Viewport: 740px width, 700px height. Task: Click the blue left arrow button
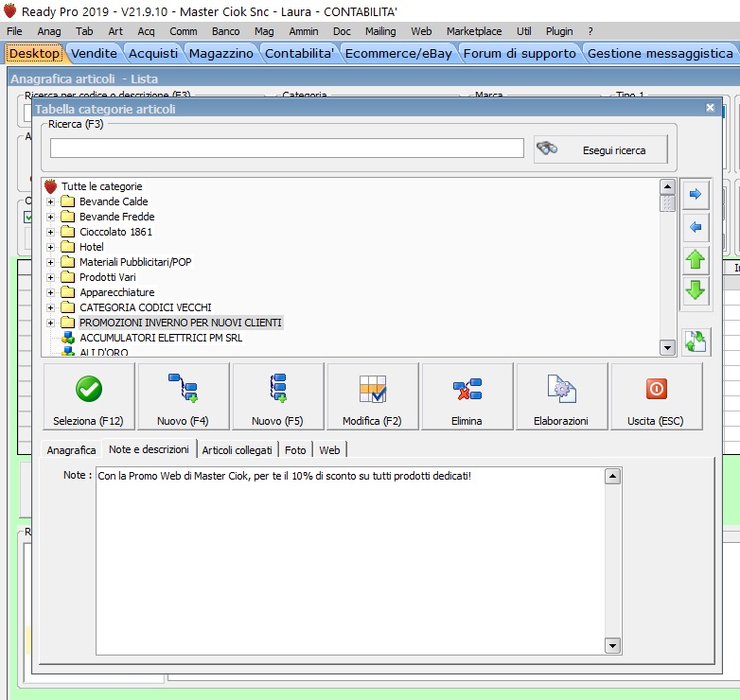(696, 227)
